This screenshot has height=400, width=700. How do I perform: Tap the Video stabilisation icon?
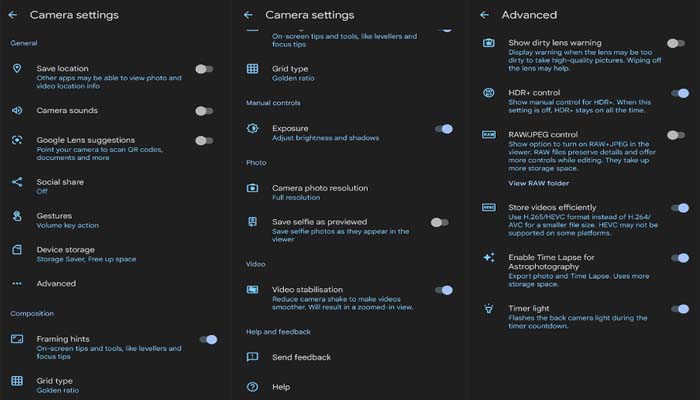(252, 290)
